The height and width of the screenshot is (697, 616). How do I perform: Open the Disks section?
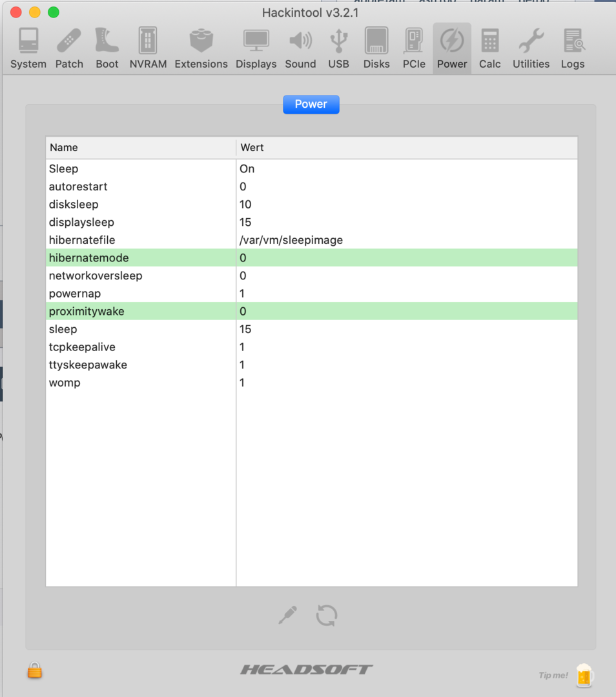[376, 48]
